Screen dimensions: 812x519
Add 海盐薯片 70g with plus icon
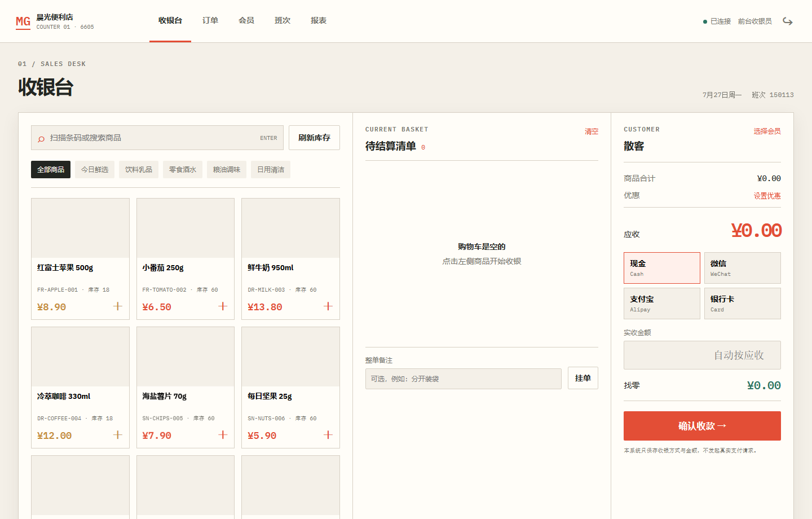pos(223,435)
